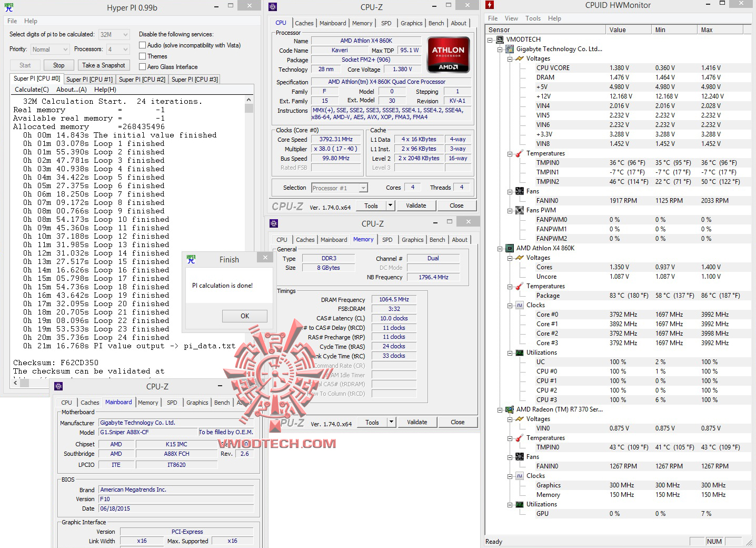
Task: Open the Caches tab in CPU-Z CPU window
Action: (304, 23)
